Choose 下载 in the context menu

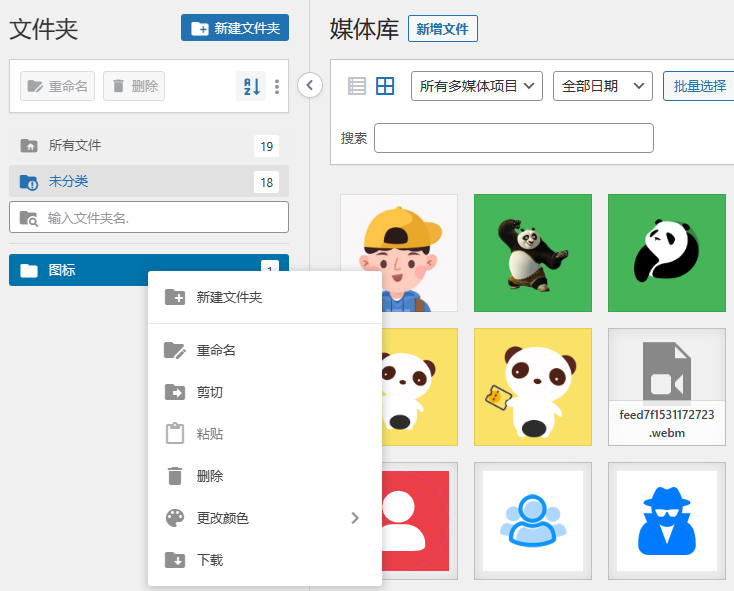[265, 560]
